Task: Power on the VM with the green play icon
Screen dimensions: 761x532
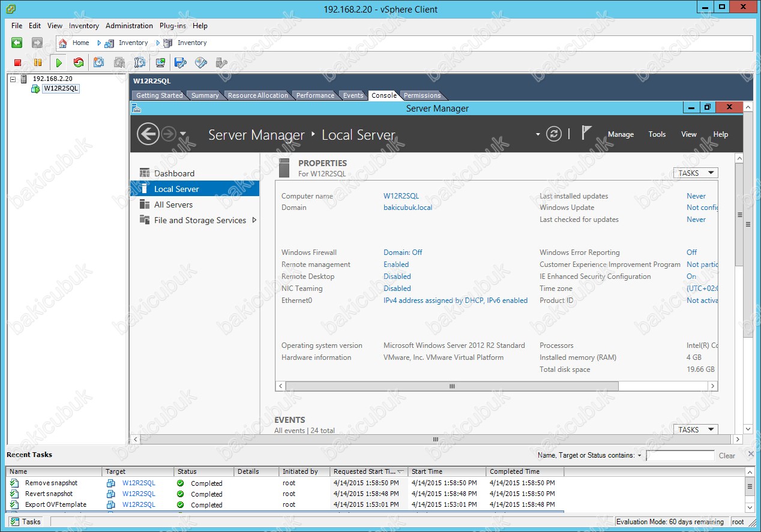Action: (58, 62)
